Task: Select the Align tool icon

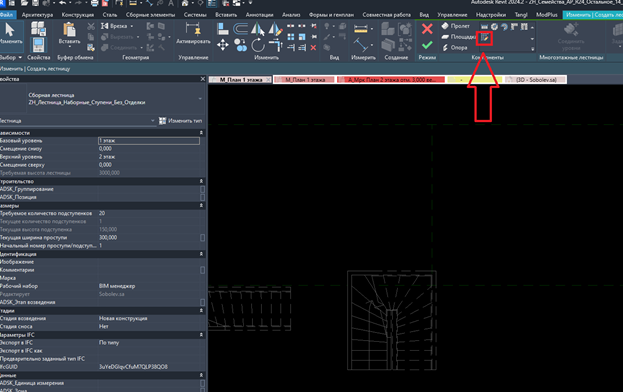Action: (223, 29)
